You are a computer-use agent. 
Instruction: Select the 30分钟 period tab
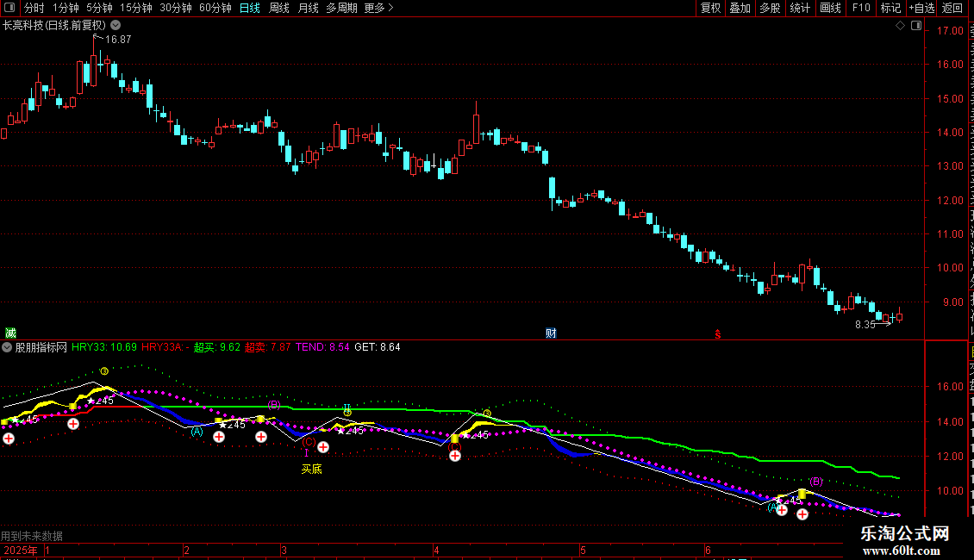click(176, 8)
